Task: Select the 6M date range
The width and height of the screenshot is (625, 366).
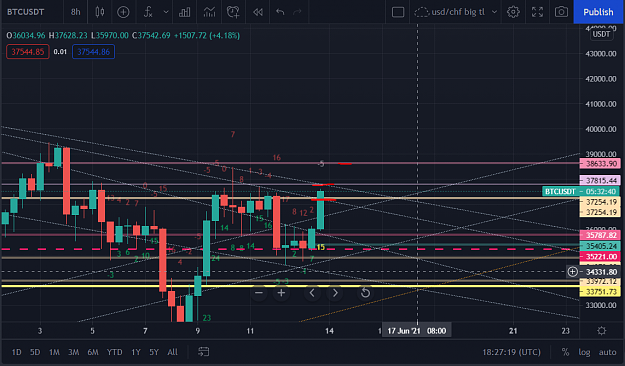Action: 93,352
